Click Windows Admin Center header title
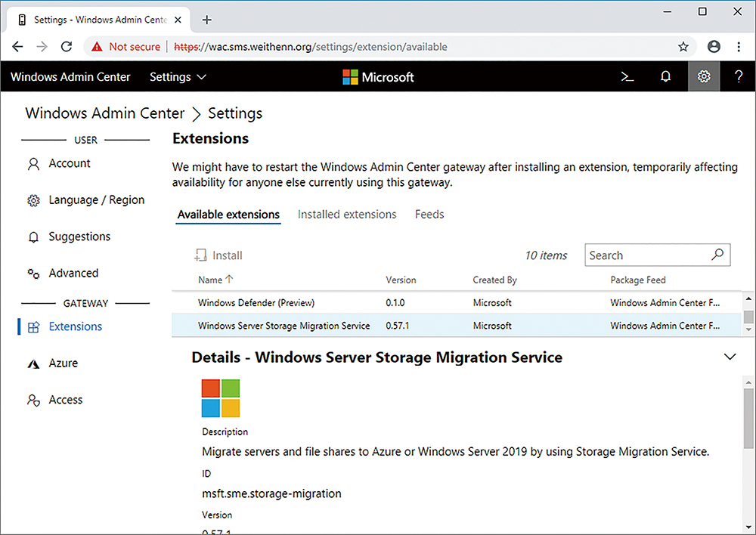This screenshot has width=756, height=535. pos(70,77)
